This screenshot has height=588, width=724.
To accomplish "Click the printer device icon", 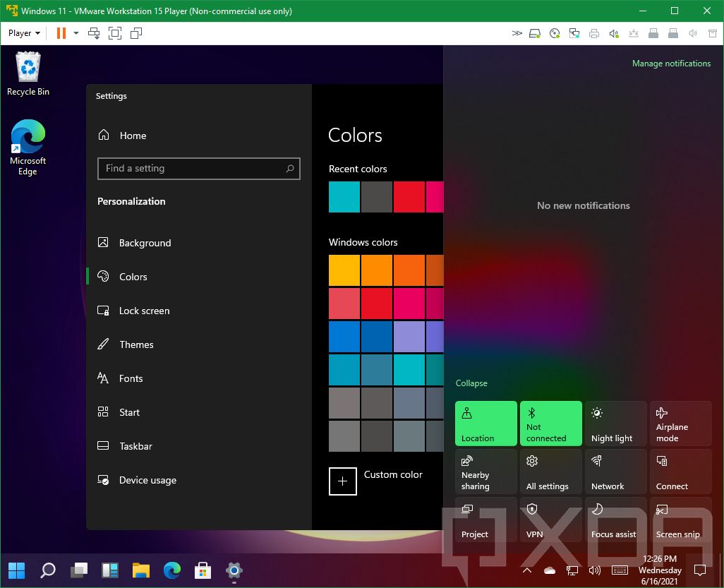I will pos(594,33).
